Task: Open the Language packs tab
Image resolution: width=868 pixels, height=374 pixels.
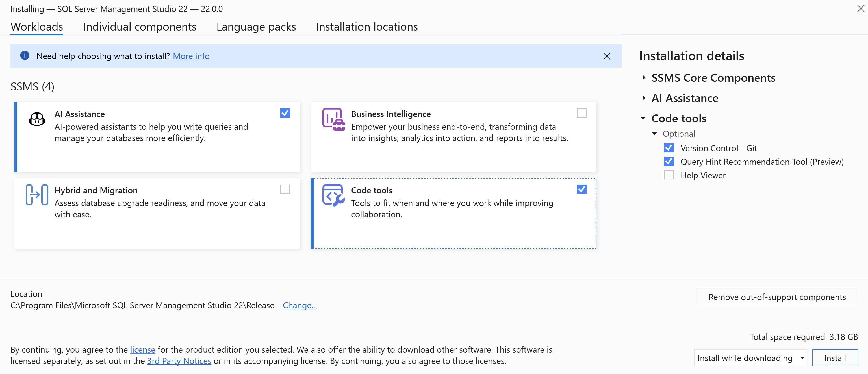Action: [x=256, y=27]
